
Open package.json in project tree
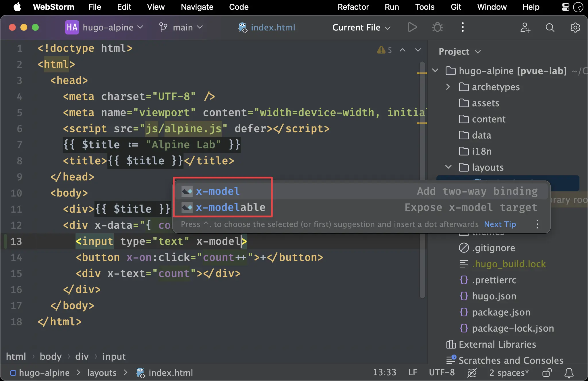(x=501, y=312)
